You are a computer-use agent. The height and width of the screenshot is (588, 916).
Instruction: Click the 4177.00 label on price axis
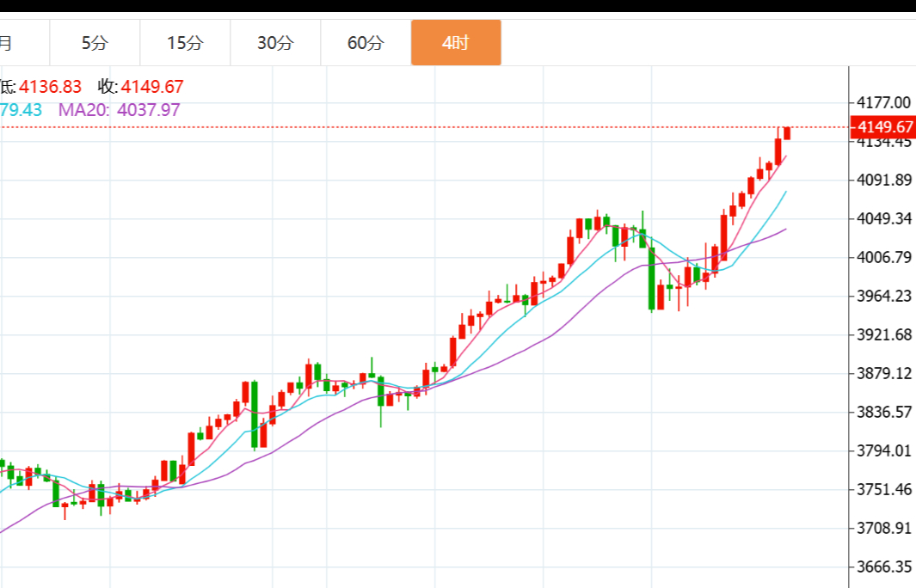pyautogui.click(x=883, y=102)
